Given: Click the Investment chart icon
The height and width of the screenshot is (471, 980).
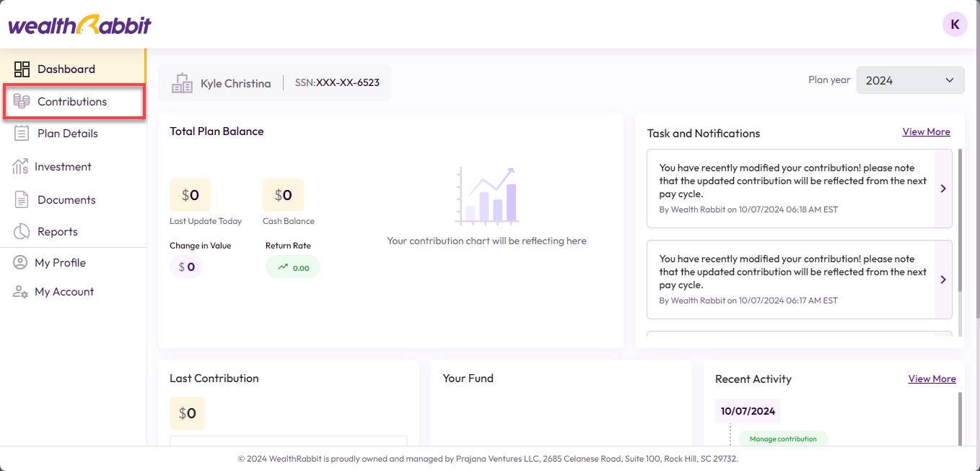Looking at the screenshot, I should [x=20, y=167].
